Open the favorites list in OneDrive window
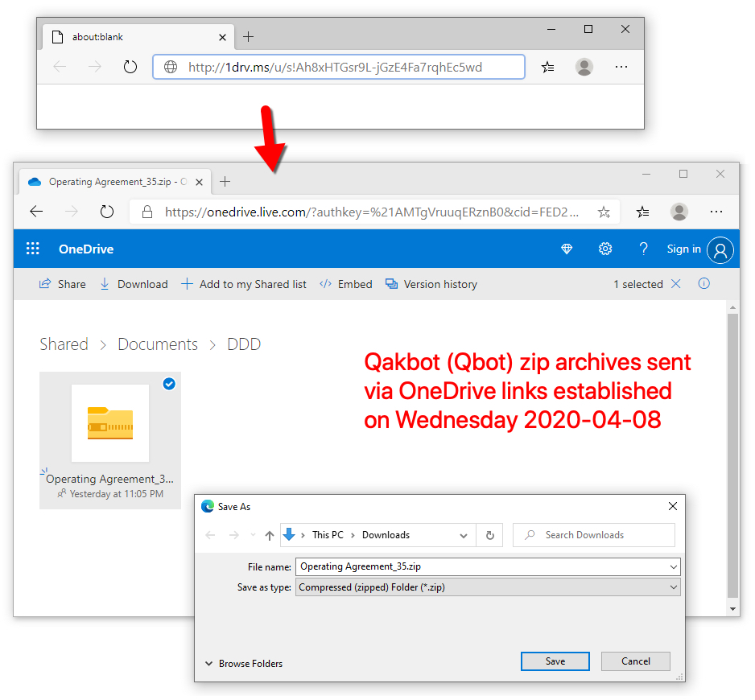The height and width of the screenshot is (700, 755). 642,212
